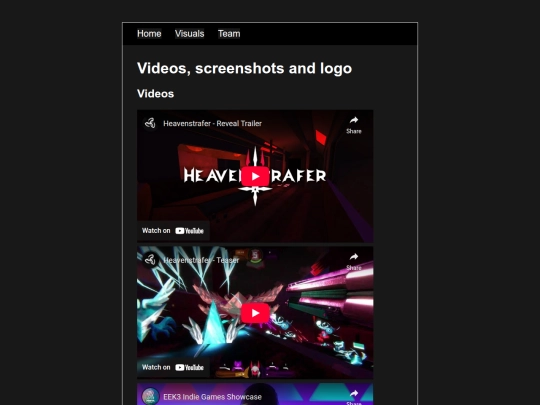Click Share icon on Teaser video
The height and width of the screenshot is (405, 540).
pos(354,261)
